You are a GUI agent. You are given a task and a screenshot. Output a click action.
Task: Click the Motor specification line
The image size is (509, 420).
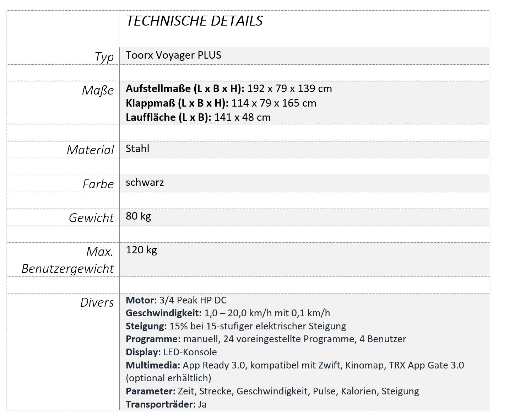[x=176, y=300]
